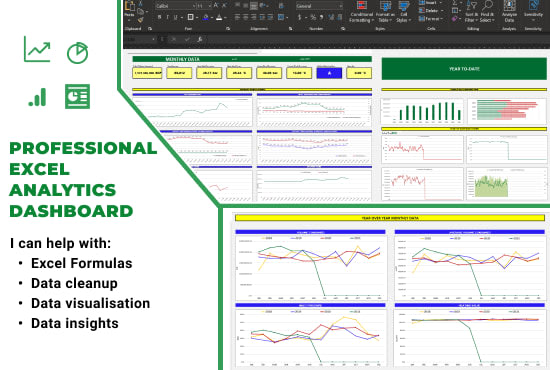This screenshot has height=370, width=550.
Task: Toggle Bold formatting in Font group
Action: point(160,17)
